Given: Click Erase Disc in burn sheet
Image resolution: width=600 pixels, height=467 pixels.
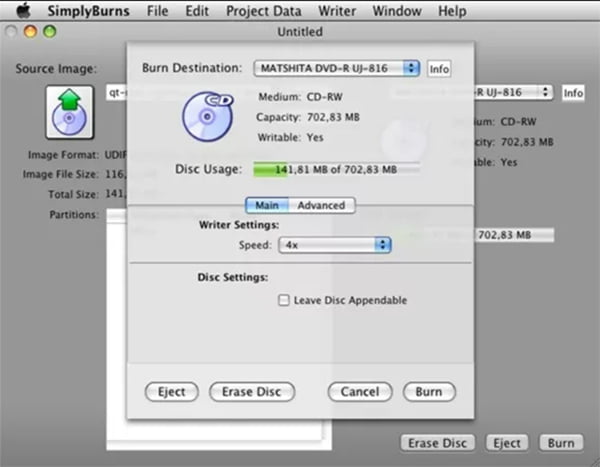Looking at the screenshot, I should 252,392.
